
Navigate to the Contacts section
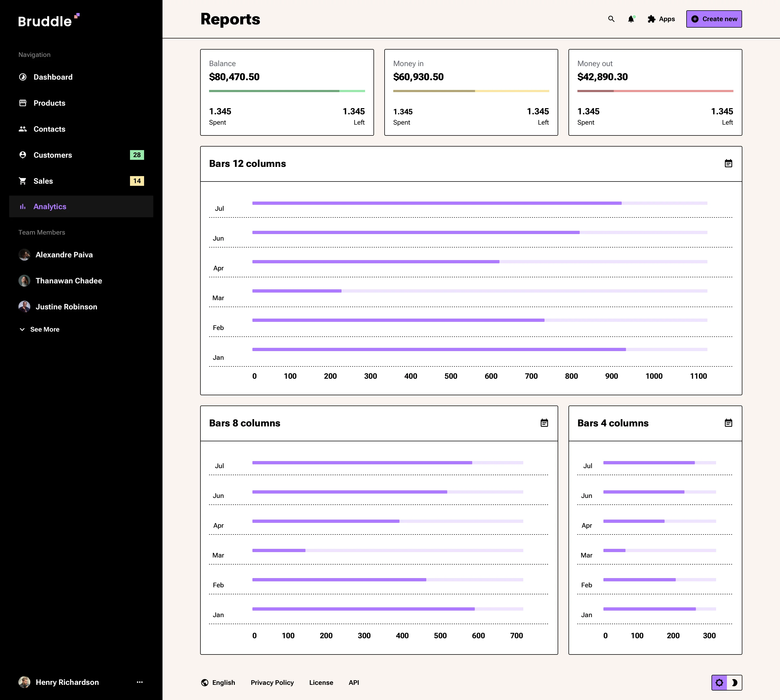click(x=49, y=129)
